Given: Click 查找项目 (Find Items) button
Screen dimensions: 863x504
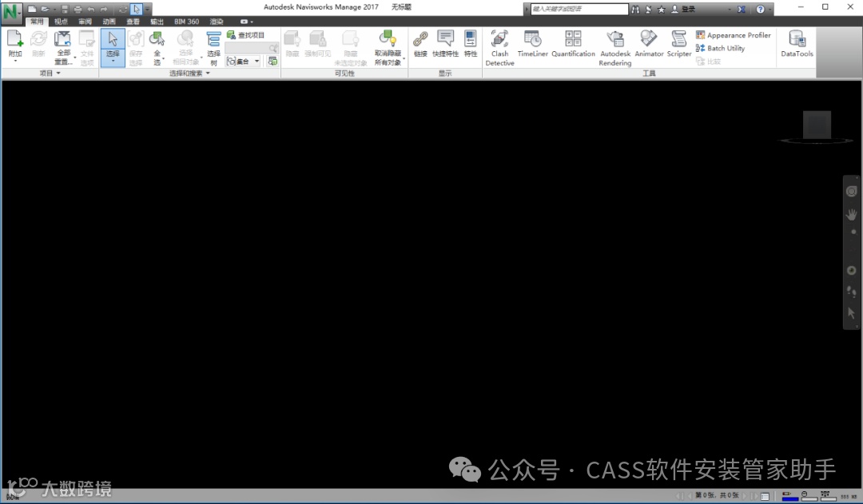Looking at the screenshot, I should [245, 35].
